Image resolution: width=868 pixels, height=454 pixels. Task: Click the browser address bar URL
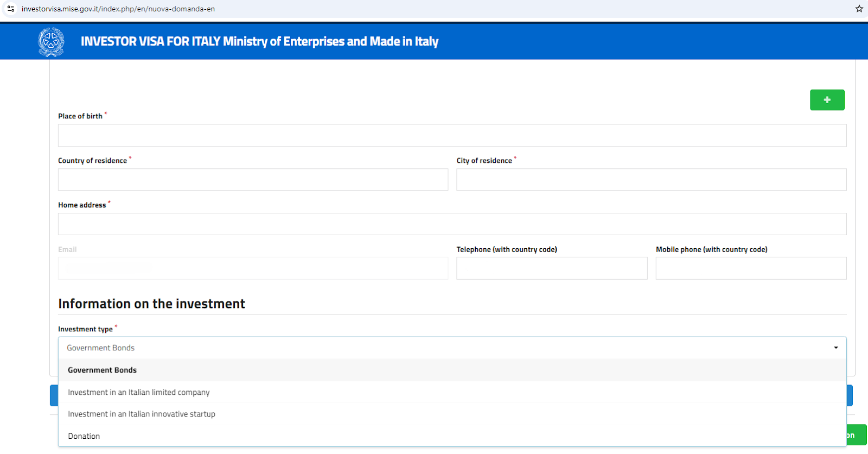point(118,9)
